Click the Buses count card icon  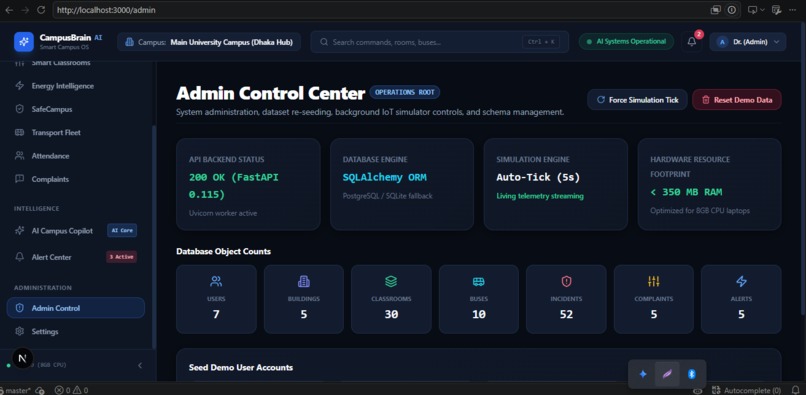479,281
